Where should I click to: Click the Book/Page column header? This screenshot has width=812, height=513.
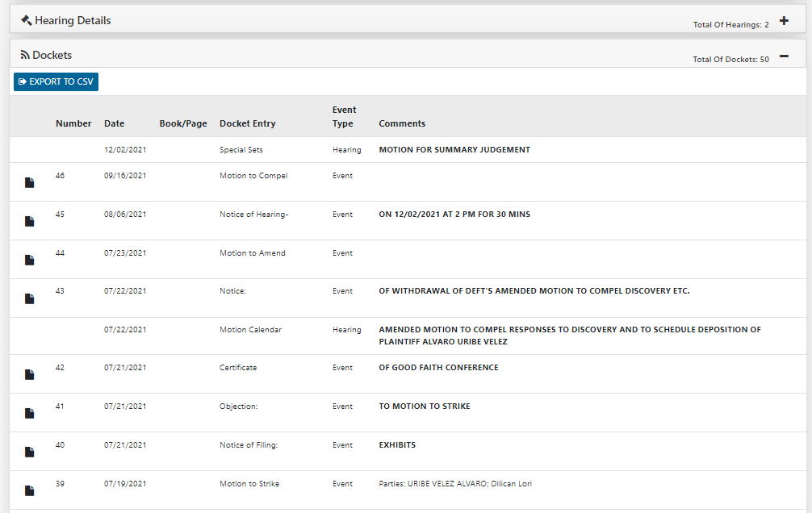pyautogui.click(x=183, y=123)
